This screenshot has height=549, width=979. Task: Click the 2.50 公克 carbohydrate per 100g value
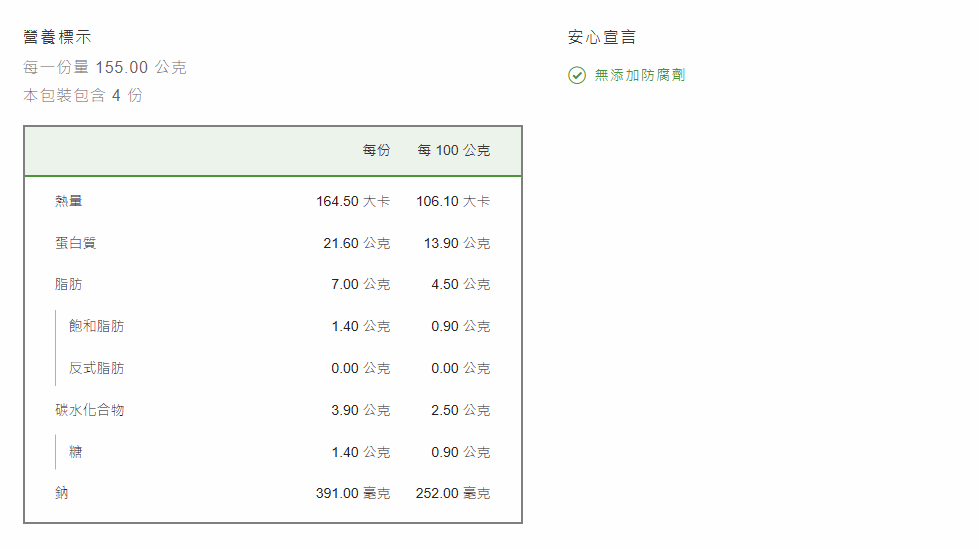tap(460, 411)
